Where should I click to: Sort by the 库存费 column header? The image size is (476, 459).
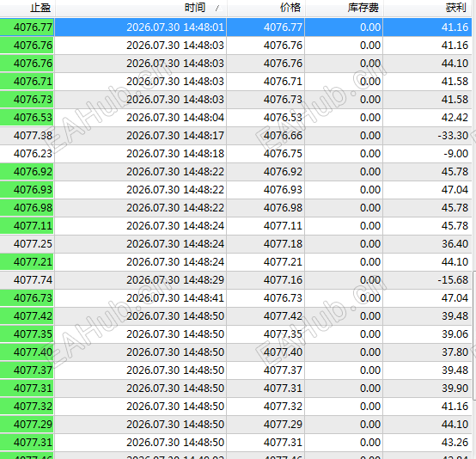tap(345, 8)
